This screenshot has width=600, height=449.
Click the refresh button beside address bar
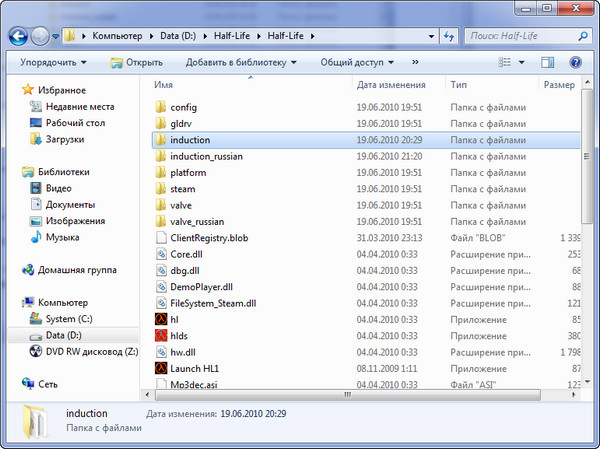tap(449, 36)
